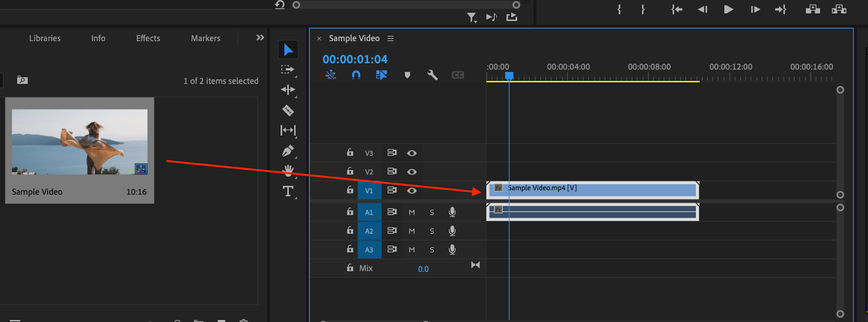The image size is (868, 322).
Task: Toggle A3 track targeting
Action: (x=369, y=250)
